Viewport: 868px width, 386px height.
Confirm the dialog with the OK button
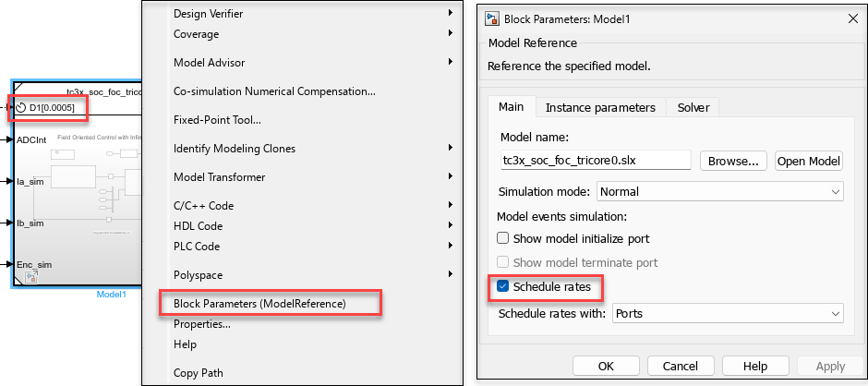tap(606, 366)
